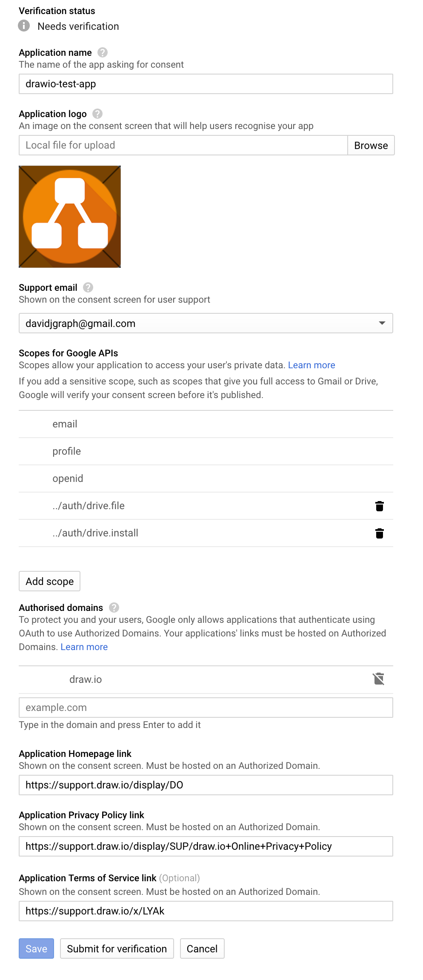
Task: Remove the ../auth/drive.install scope
Action: pyautogui.click(x=379, y=533)
